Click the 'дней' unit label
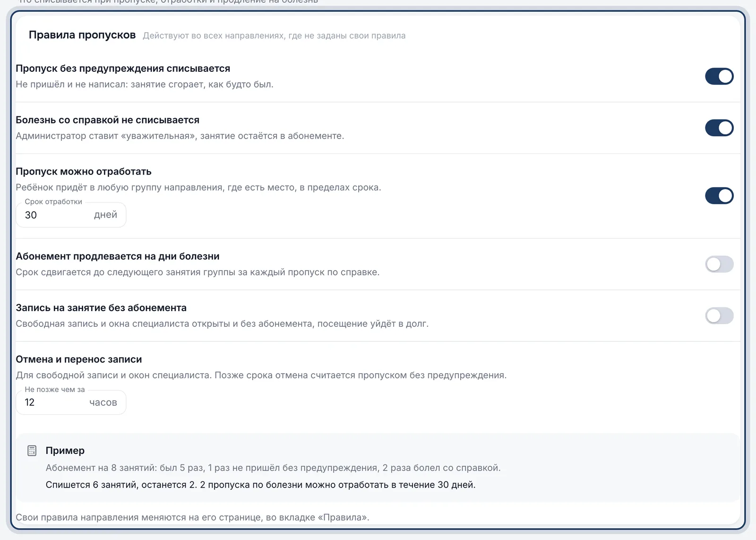Image resolution: width=756 pixels, height=540 pixels. click(105, 215)
